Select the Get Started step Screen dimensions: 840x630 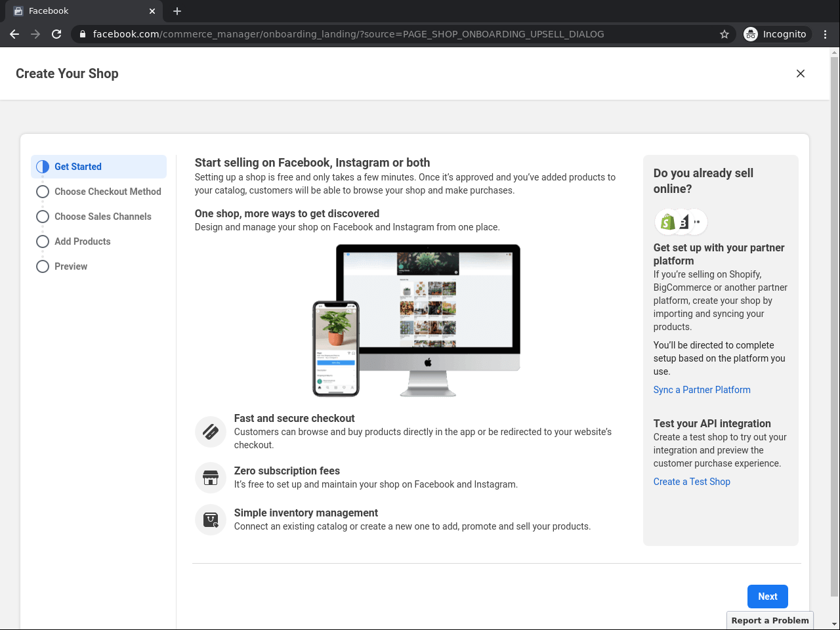(78, 167)
